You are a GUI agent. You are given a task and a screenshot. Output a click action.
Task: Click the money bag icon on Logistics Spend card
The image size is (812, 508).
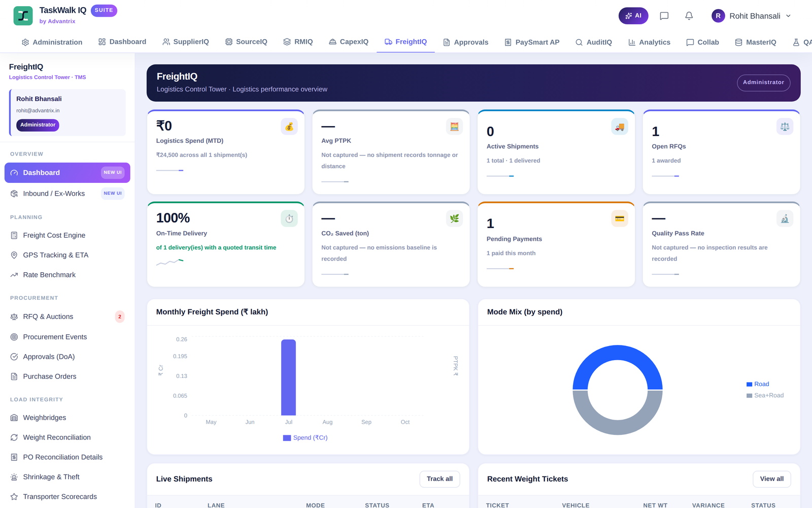pyautogui.click(x=289, y=126)
